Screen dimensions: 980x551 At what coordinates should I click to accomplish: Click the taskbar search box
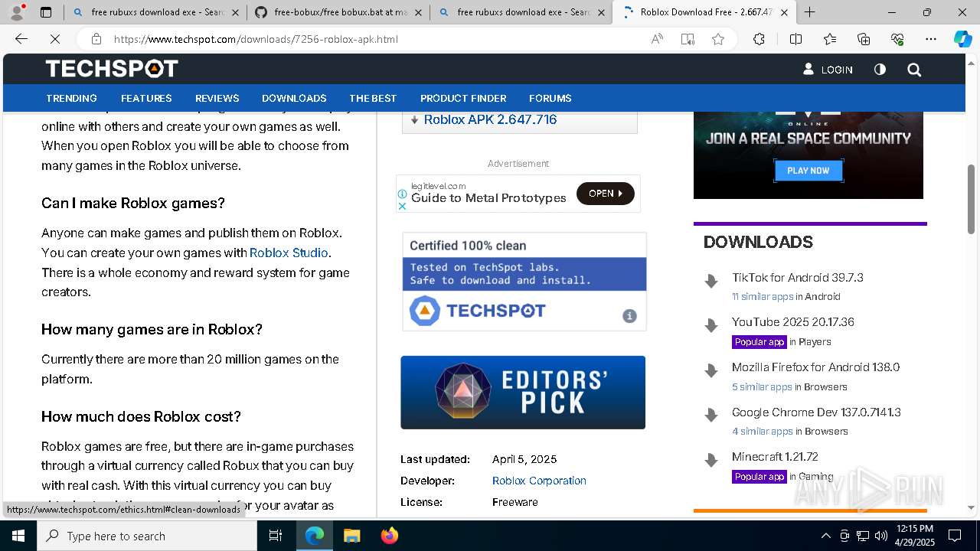tap(147, 536)
